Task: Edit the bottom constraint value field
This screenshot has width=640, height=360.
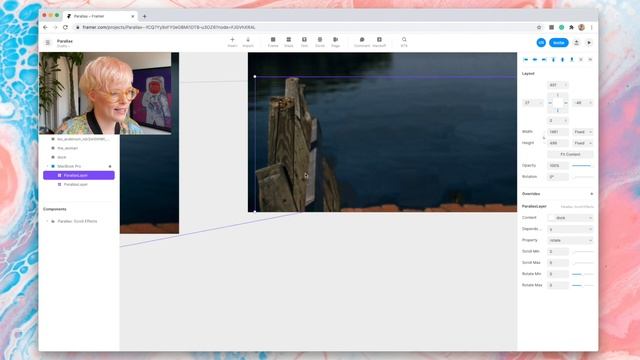Action: [x=558, y=120]
